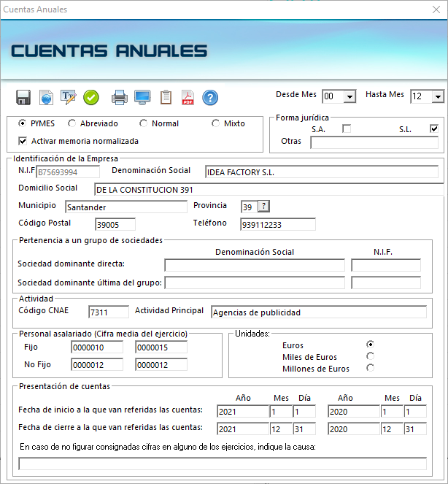This screenshot has height=484, width=448.
Task: Click the text edit pencil icon
Action: pyautogui.click(x=69, y=98)
